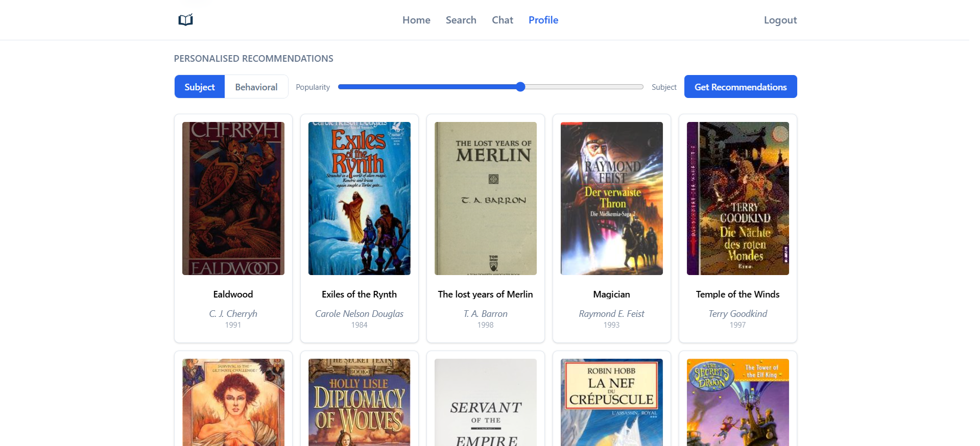Image resolution: width=980 pixels, height=446 pixels.
Task: Select the Subject recommendation mode
Action: point(200,87)
